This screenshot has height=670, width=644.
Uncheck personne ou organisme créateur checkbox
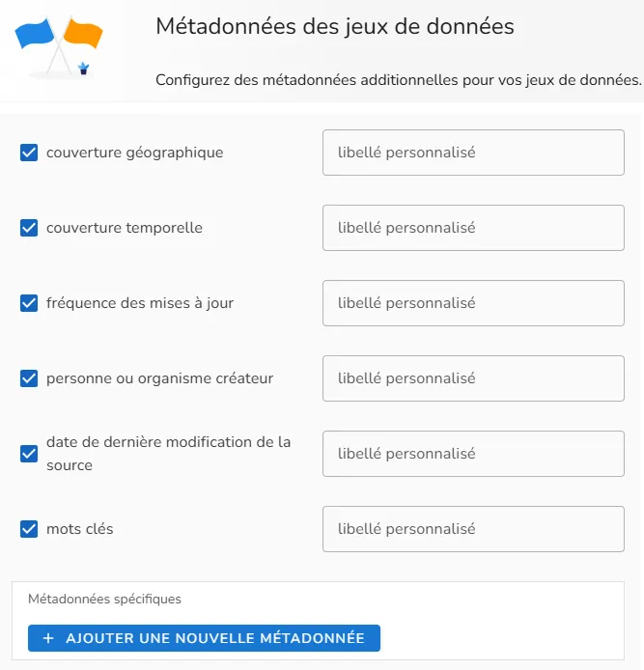(x=29, y=378)
